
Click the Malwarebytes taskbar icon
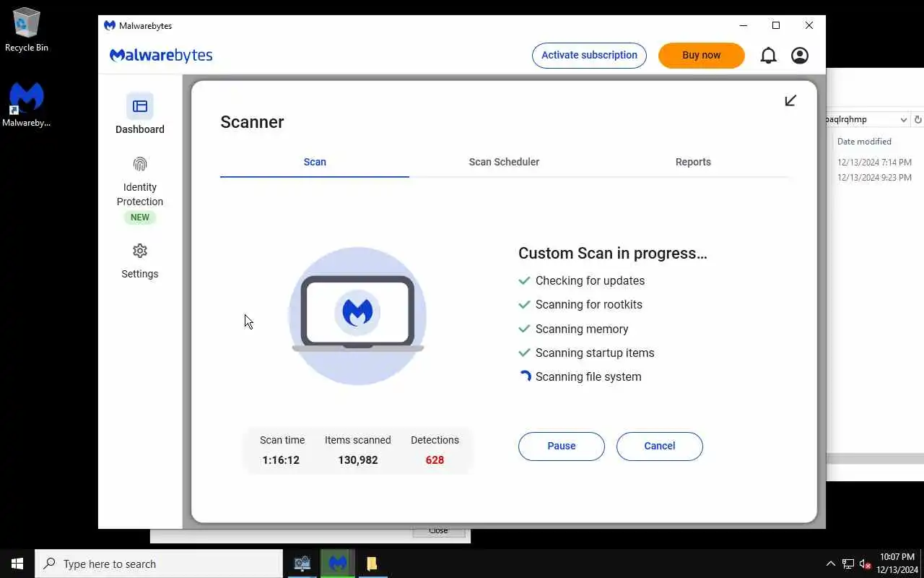tap(338, 564)
